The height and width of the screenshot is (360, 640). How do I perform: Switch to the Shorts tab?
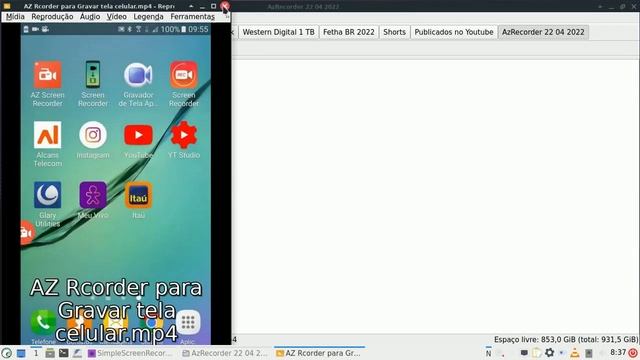[x=394, y=32]
